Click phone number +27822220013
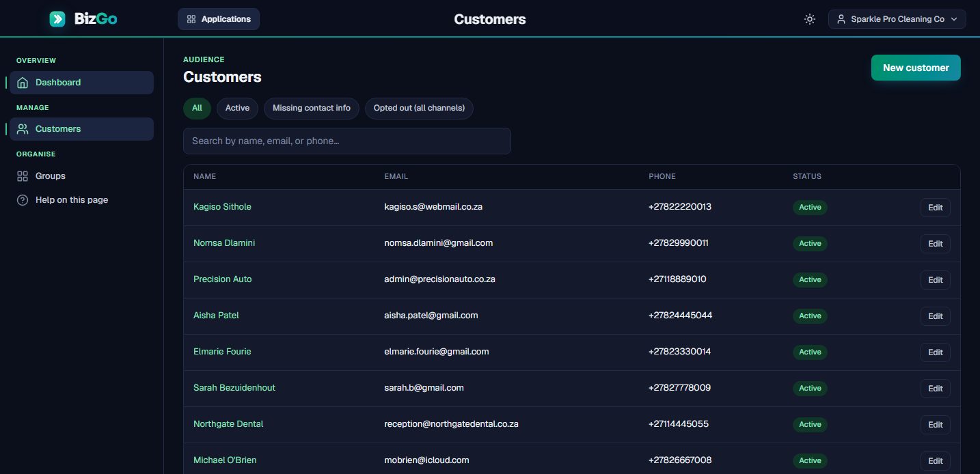 point(680,207)
